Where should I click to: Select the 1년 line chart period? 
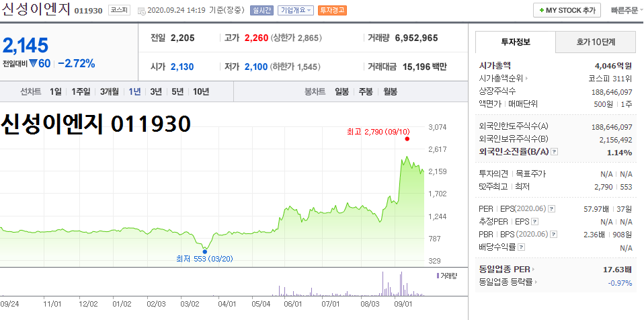tap(134, 91)
